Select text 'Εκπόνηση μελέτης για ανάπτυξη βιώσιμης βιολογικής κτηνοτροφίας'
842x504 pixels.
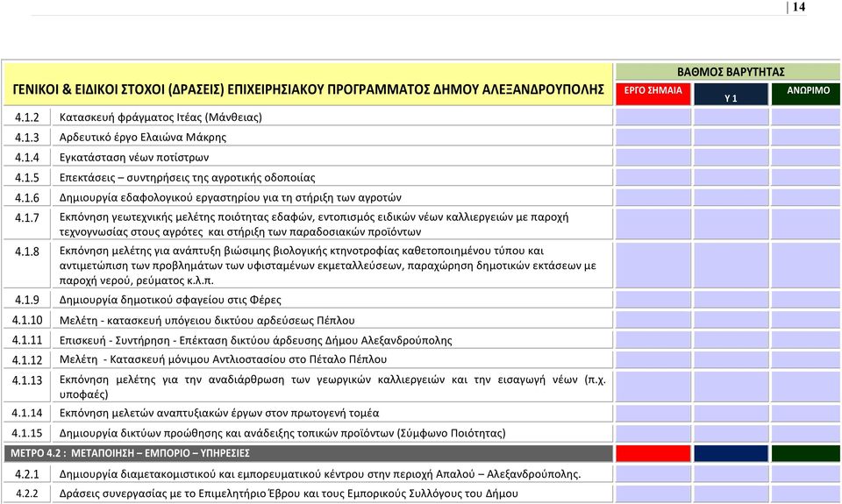coord(229,251)
